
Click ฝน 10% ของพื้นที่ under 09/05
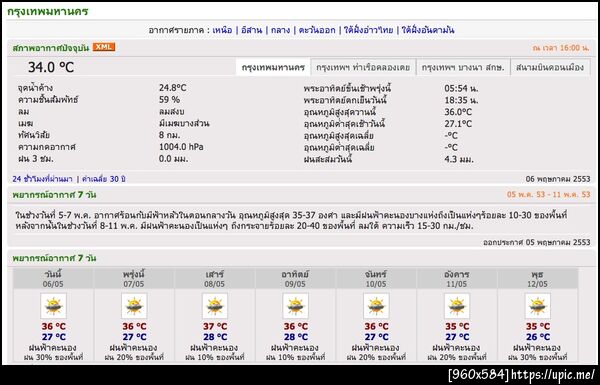point(295,357)
